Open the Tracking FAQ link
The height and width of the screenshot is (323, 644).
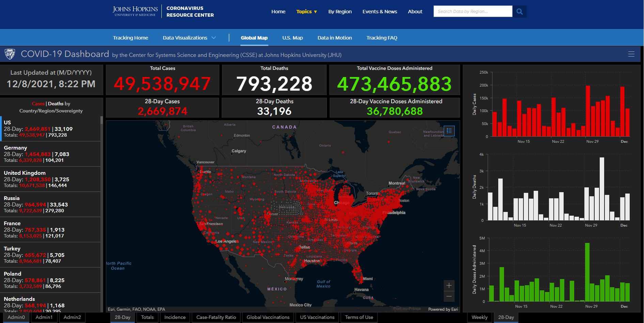(382, 38)
